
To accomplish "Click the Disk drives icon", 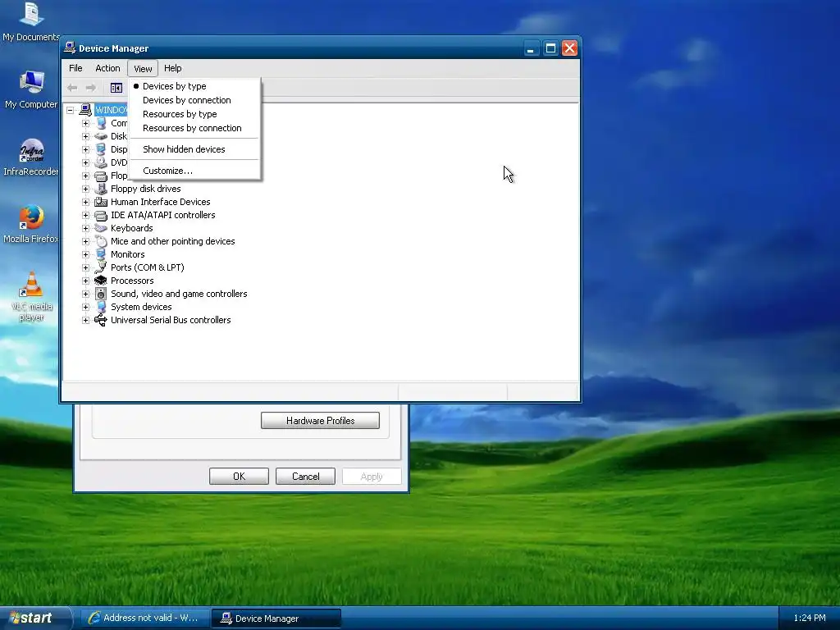I will point(101,136).
